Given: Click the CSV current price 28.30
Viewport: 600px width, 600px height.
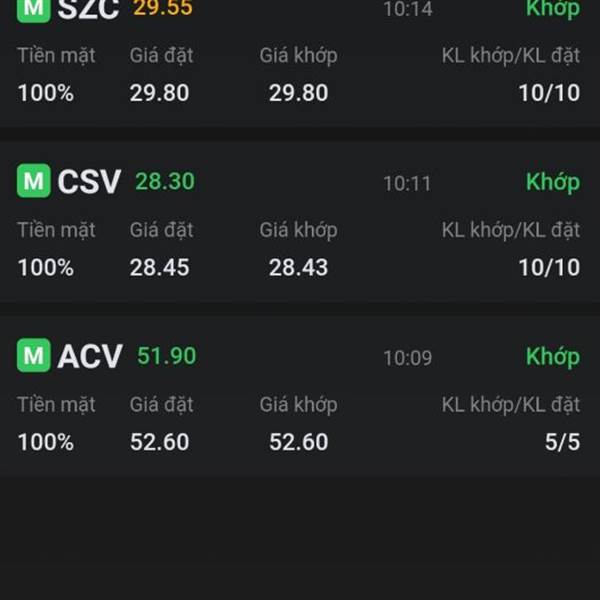Looking at the screenshot, I should (x=165, y=182).
